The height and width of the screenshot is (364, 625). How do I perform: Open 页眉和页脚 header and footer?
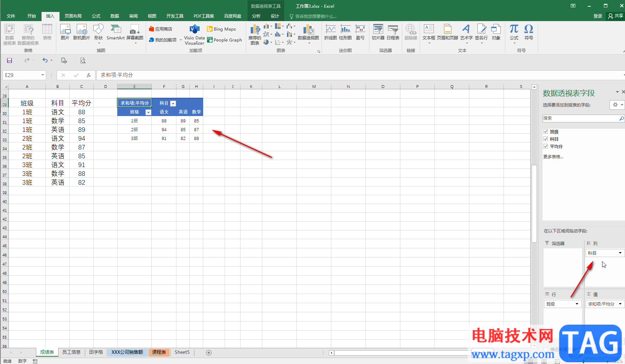point(448,32)
